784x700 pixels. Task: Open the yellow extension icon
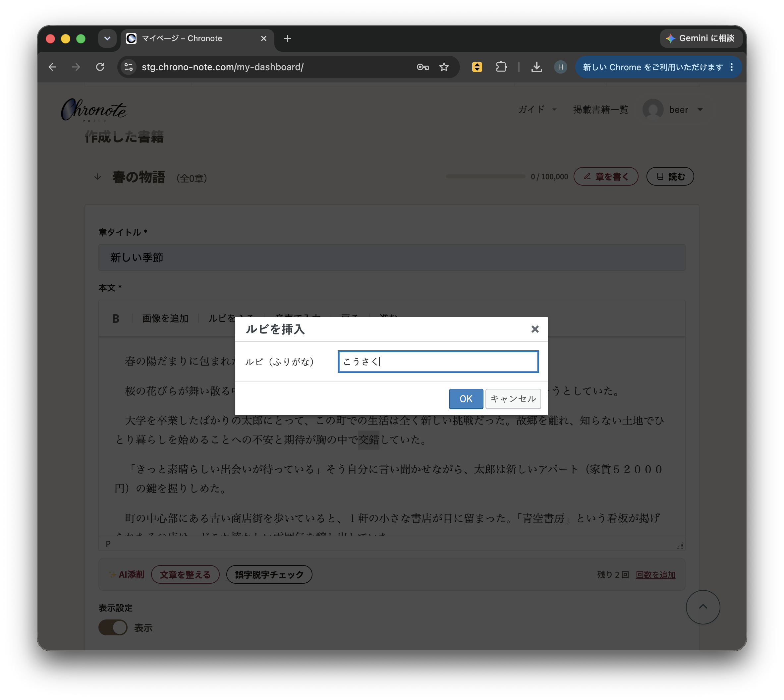pyautogui.click(x=477, y=67)
